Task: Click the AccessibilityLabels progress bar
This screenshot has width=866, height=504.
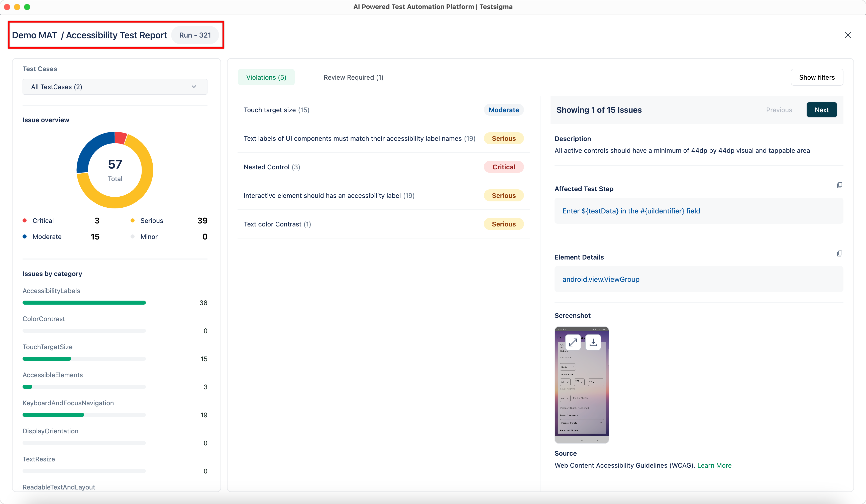Action: point(84,303)
